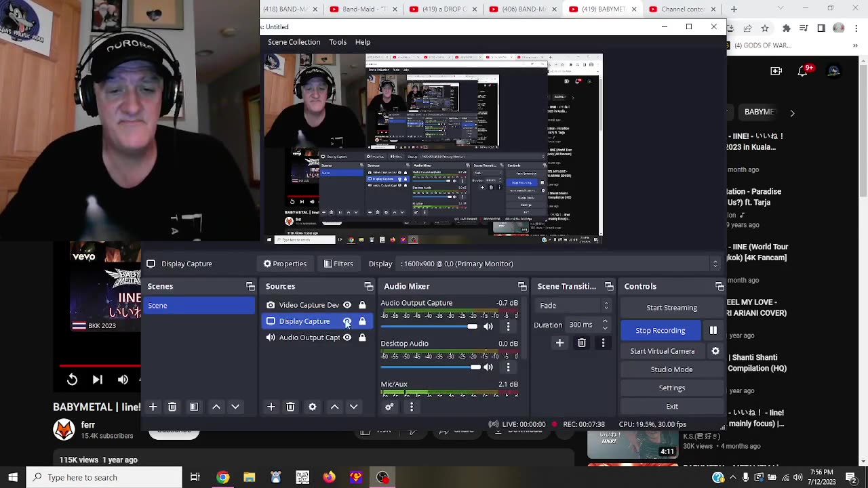Image resolution: width=868 pixels, height=488 pixels.
Task: Toggle lock on Audio Output Capture source
Action: coord(362,338)
